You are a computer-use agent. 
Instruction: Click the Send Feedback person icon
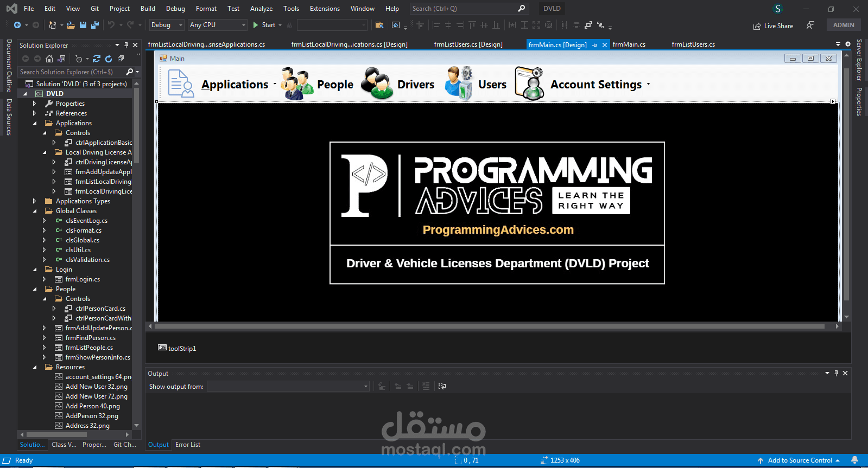810,25
